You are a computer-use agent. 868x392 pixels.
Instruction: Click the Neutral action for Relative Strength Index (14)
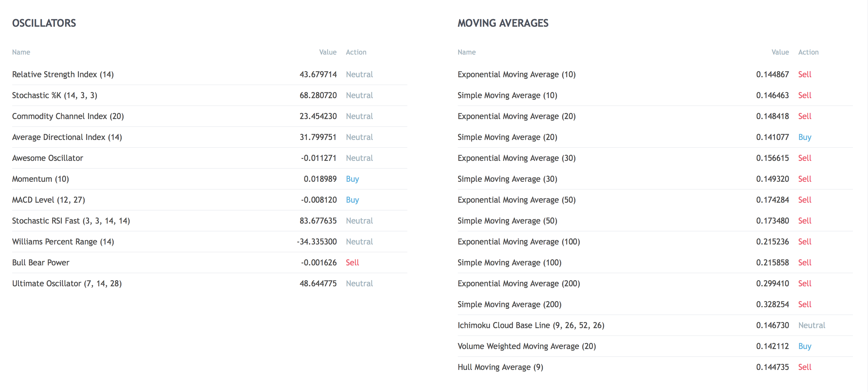click(359, 74)
